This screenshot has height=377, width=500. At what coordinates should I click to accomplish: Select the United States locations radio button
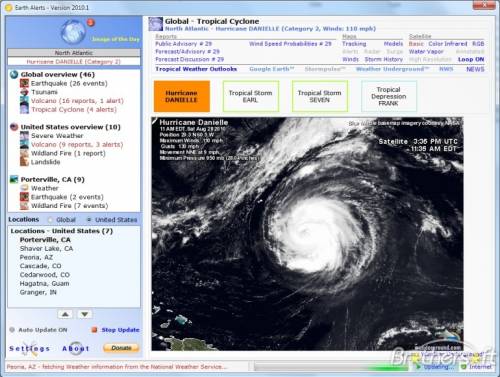click(89, 220)
